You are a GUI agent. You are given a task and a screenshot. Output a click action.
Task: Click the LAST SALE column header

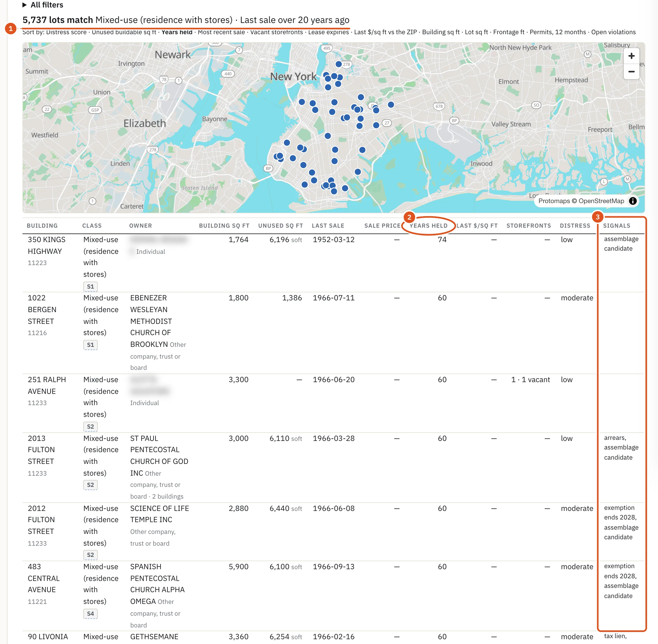[x=328, y=226]
